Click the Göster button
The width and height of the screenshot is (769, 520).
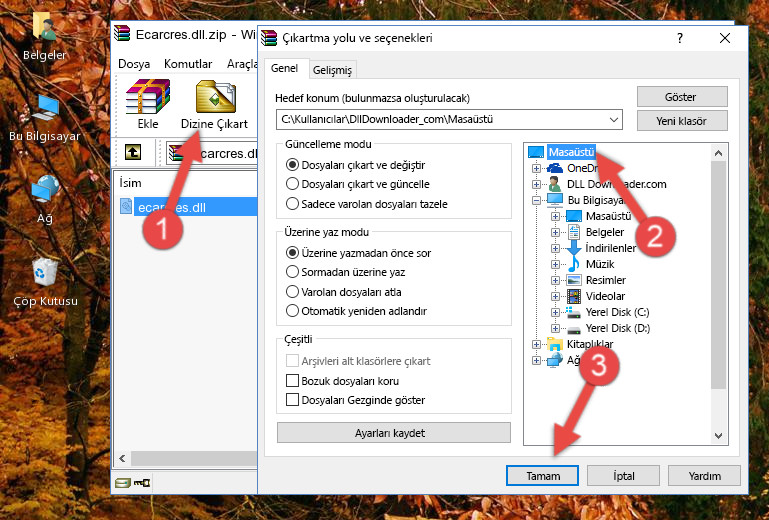pos(682,97)
